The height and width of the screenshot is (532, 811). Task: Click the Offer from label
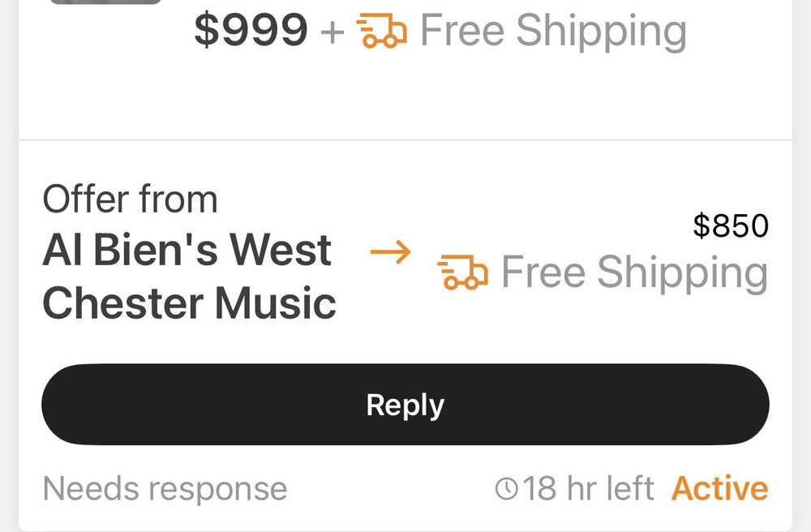130,199
